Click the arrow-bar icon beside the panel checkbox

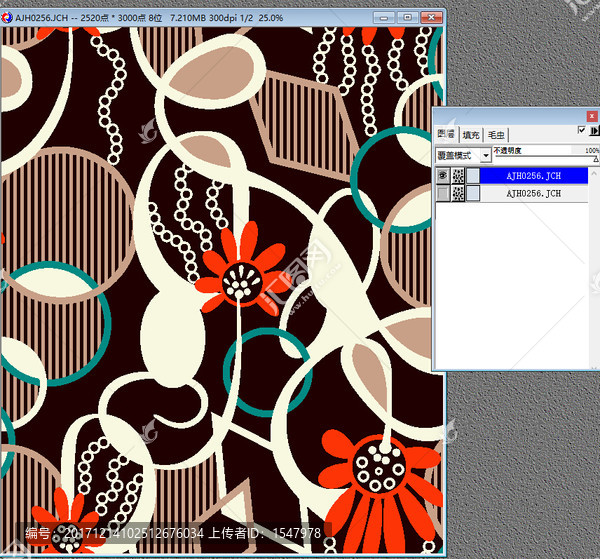(x=594, y=131)
